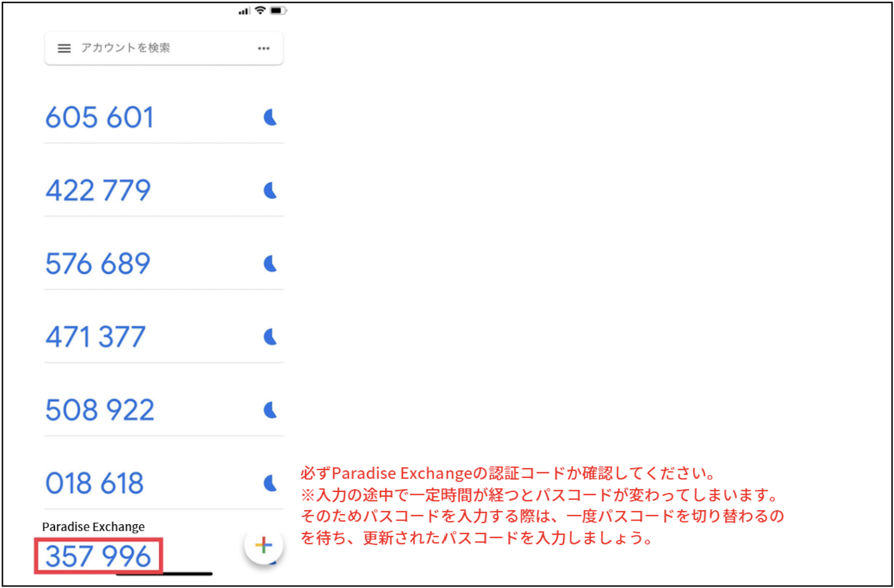Copy the code 018 618
Screen dimensions: 894x588
point(94,484)
